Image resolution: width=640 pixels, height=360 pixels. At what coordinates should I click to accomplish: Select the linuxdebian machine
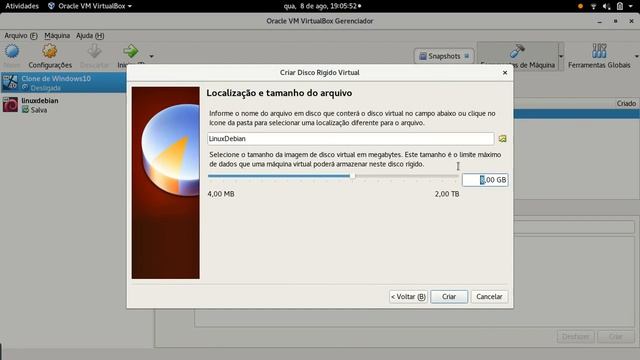(63, 105)
